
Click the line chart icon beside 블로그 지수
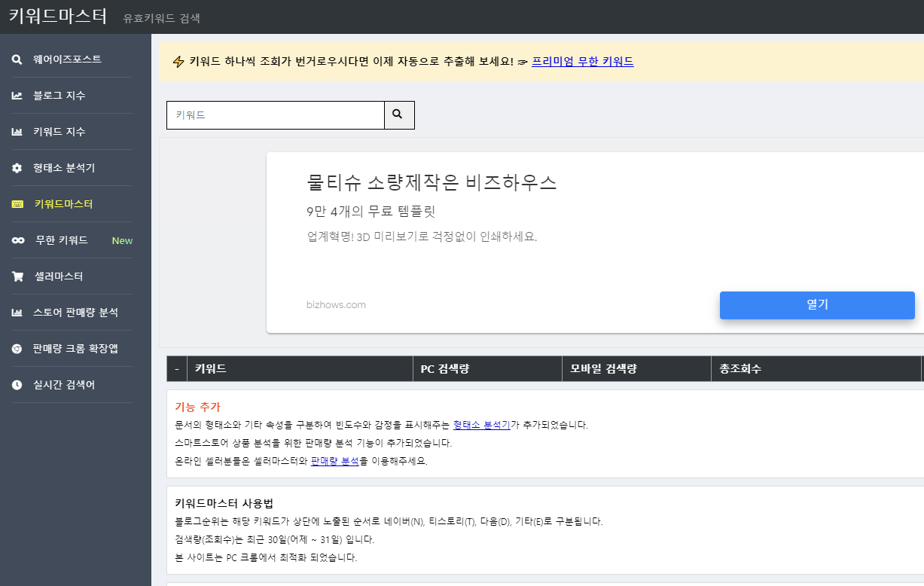tap(17, 96)
